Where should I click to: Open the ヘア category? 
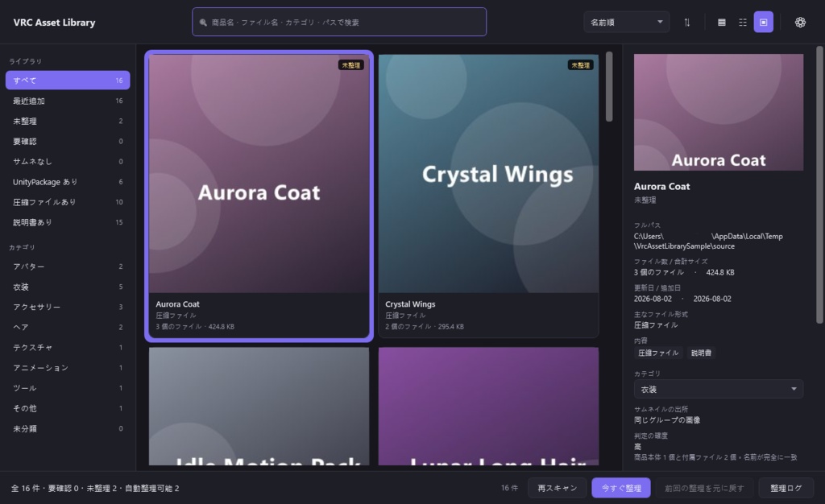[68, 328]
